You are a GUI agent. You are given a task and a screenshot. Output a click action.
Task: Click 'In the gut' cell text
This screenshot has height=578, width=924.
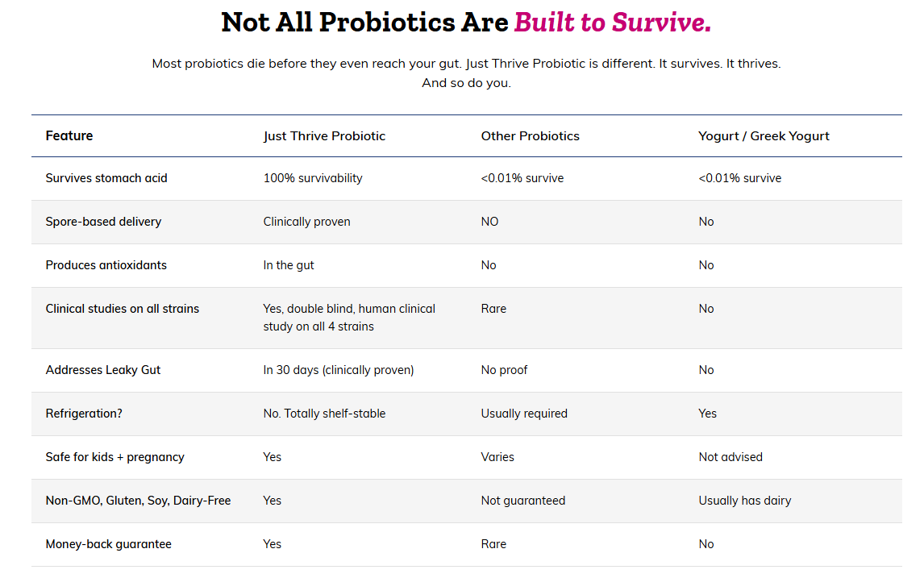pyautogui.click(x=288, y=265)
